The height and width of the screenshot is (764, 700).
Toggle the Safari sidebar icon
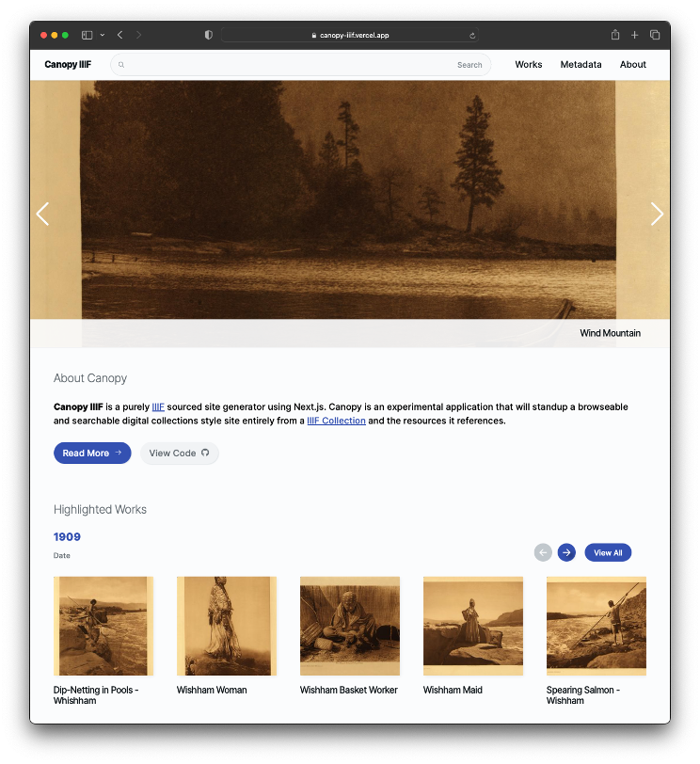click(87, 35)
